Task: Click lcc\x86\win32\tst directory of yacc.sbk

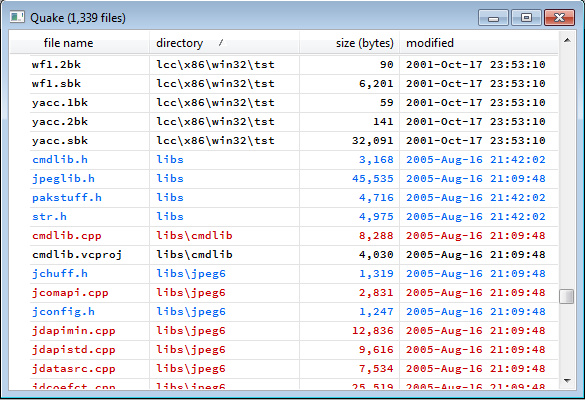Action: tap(215, 141)
